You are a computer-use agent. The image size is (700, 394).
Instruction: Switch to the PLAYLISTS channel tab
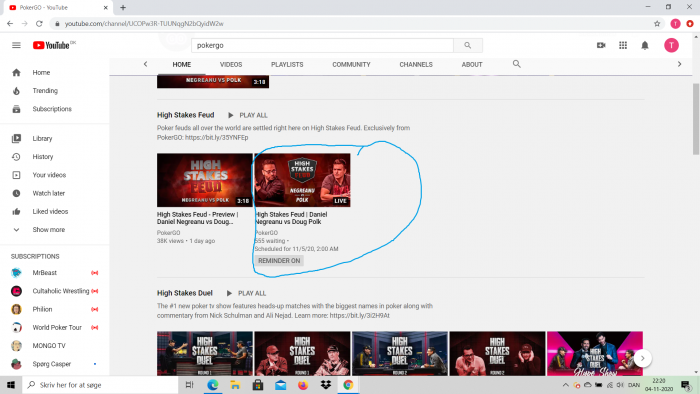point(287,64)
